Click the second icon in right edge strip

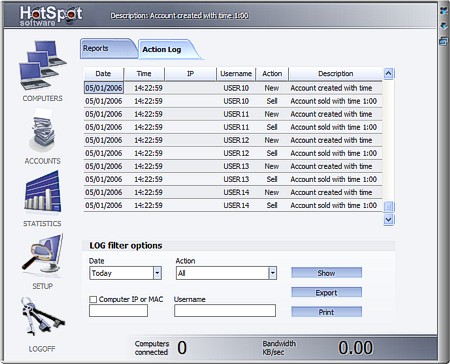tap(444, 26)
